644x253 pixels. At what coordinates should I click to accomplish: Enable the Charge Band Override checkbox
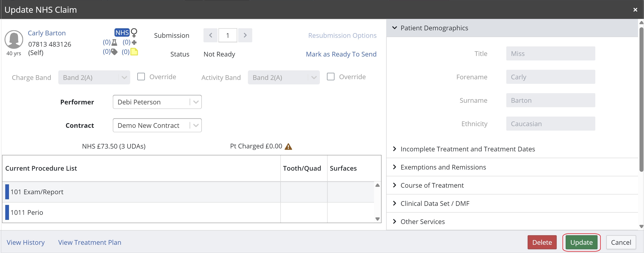[141, 77]
